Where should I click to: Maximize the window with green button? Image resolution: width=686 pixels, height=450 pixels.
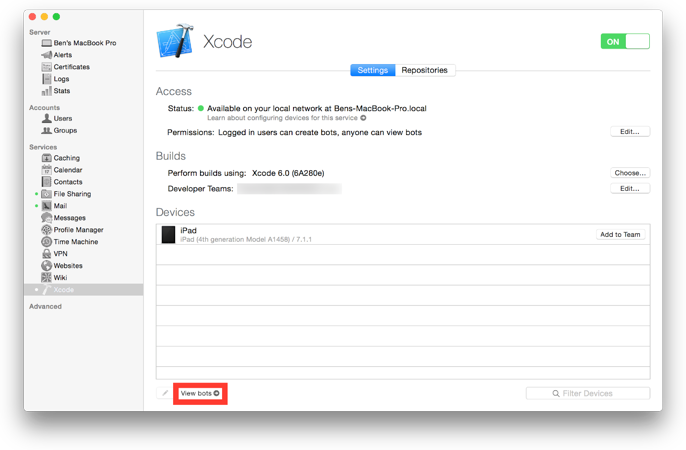coord(56,17)
